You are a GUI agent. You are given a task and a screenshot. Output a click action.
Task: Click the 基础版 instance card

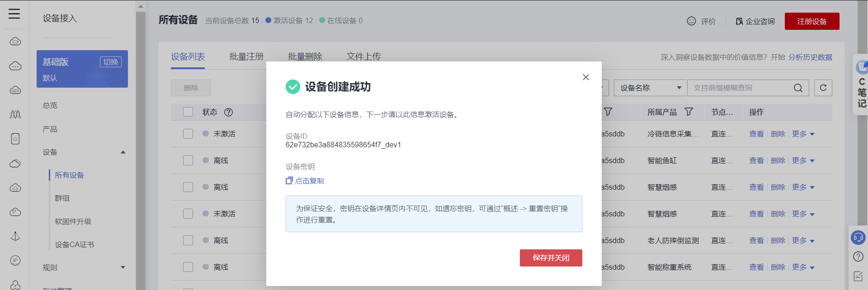tap(82, 69)
